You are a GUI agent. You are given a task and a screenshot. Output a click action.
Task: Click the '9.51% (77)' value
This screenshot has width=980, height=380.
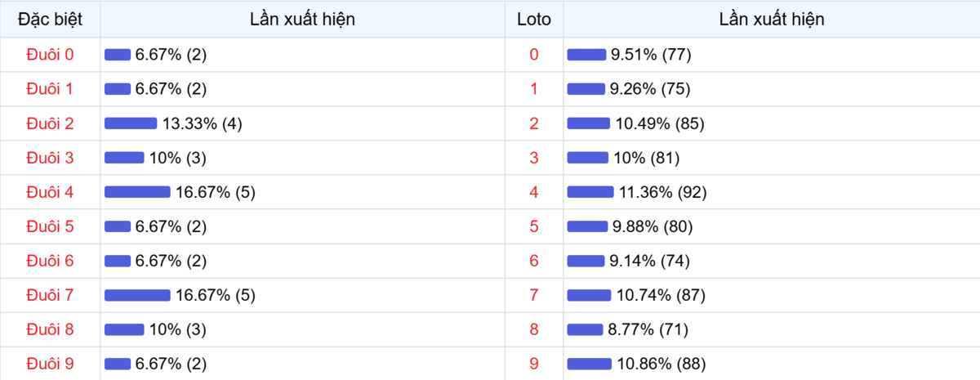pyautogui.click(x=652, y=55)
